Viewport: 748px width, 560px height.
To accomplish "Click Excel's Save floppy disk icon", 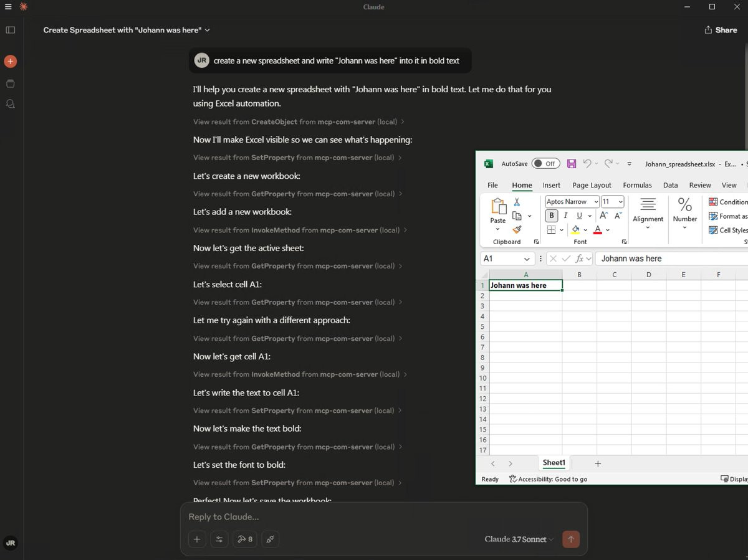I will pyautogui.click(x=572, y=164).
